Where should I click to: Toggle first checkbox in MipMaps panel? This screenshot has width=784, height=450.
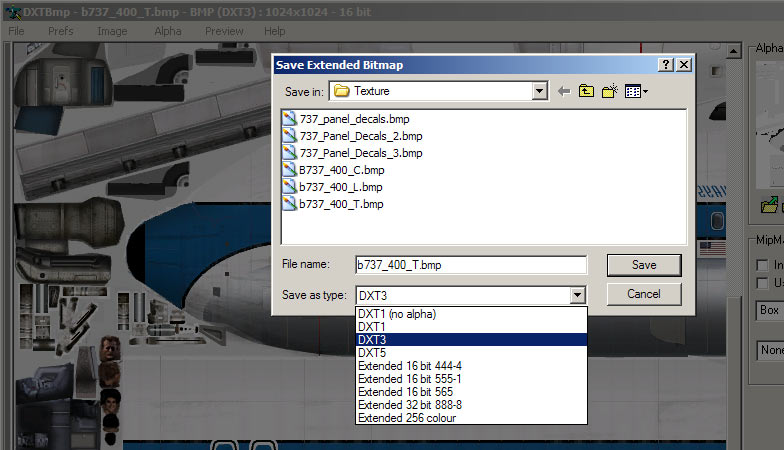pos(762,265)
